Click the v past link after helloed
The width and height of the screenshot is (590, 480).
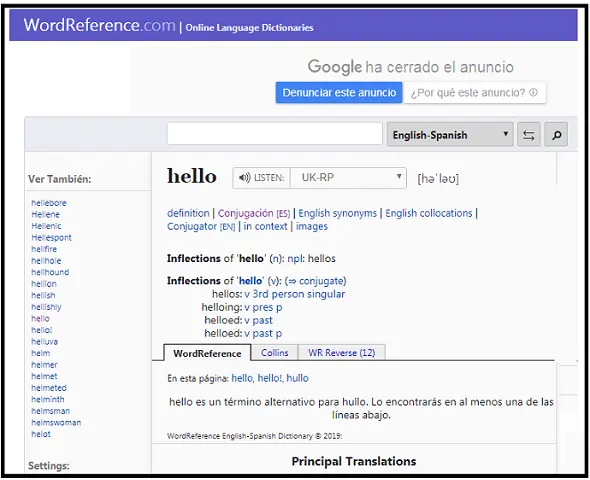[x=259, y=321]
